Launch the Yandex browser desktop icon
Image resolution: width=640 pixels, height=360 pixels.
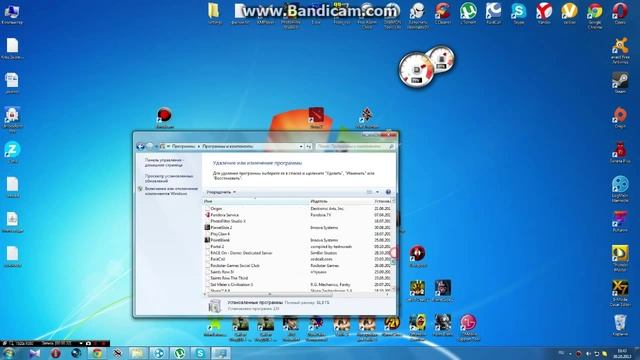click(x=544, y=13)
